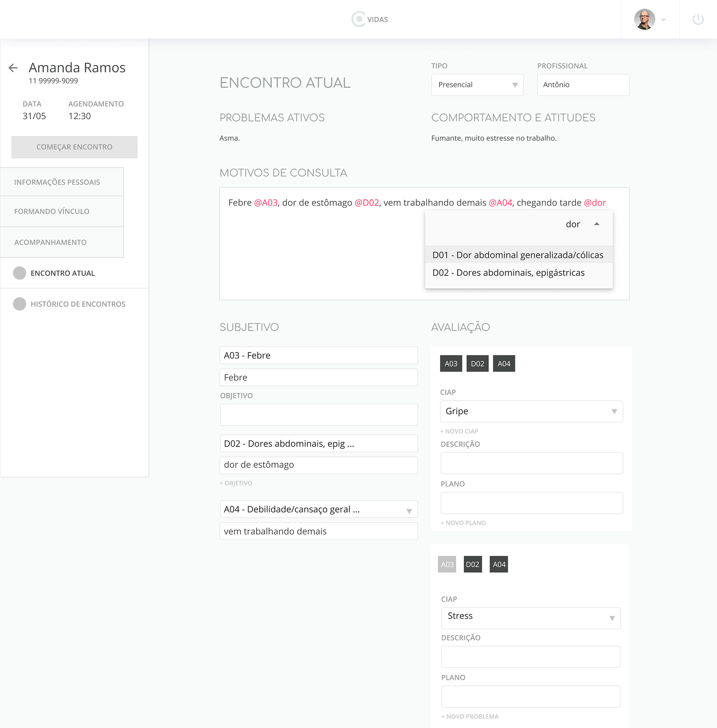
Task: Click the @A04 tag in Motivos text
Action: click(500, 203)
